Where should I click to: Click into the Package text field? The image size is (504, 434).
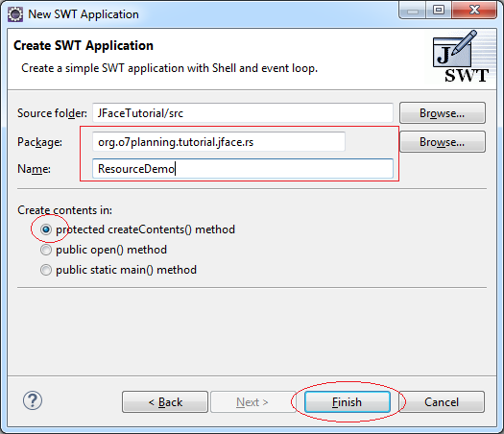point(219,142)
